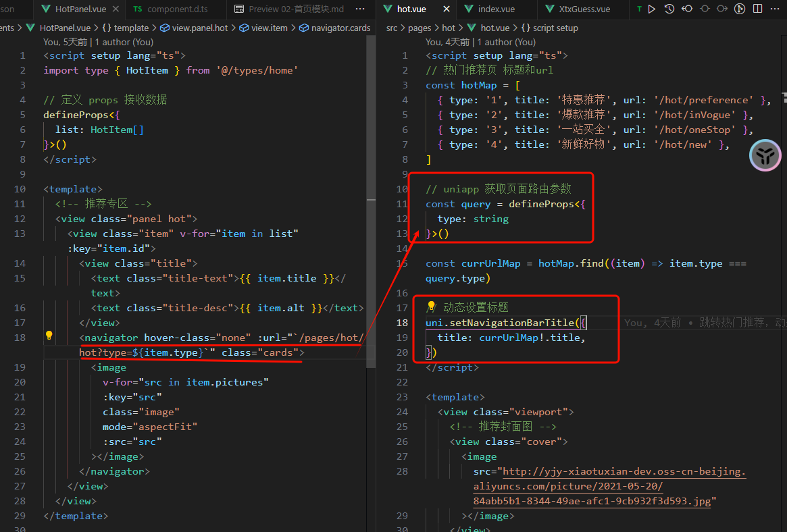Click the lightbulb at HotPanel line 18
Image resolution: width=787 pixels, height=532 pixels.
(49, 336)
